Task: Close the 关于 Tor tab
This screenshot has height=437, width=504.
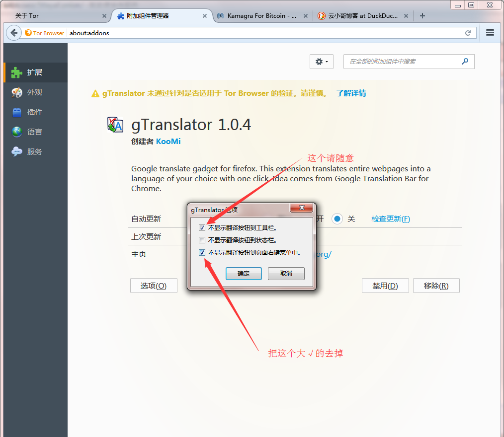Action: pyautogui.click(x=104, y=16)
